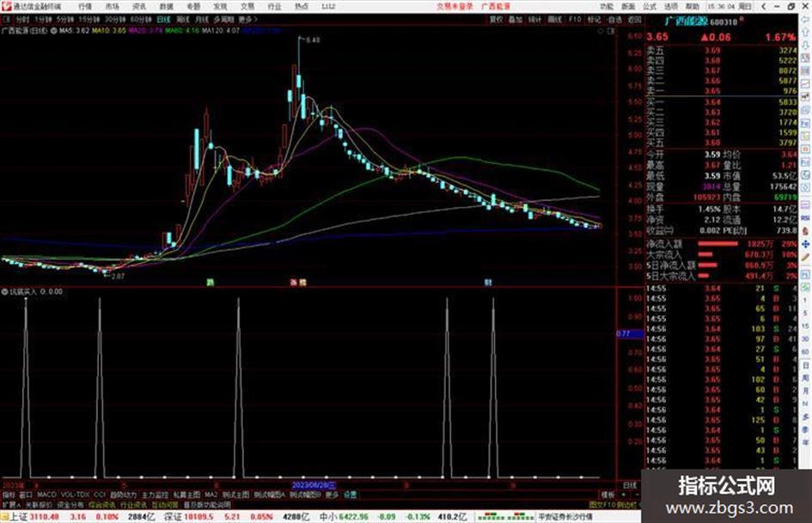Open the 多周期 multi-period view
812x523 pixels.
pos(223,19)
